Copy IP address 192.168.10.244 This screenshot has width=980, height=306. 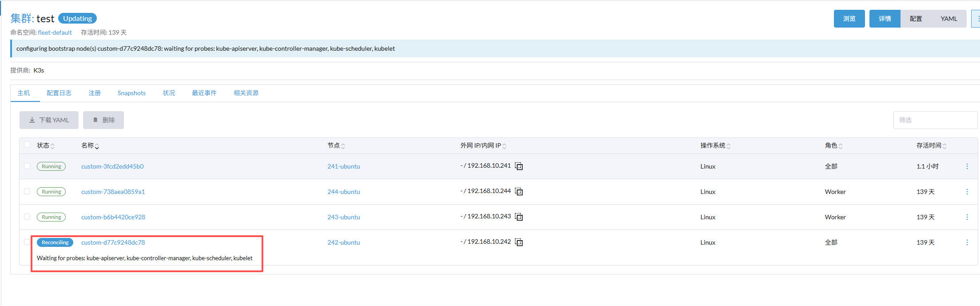click(x=519, y=192)
